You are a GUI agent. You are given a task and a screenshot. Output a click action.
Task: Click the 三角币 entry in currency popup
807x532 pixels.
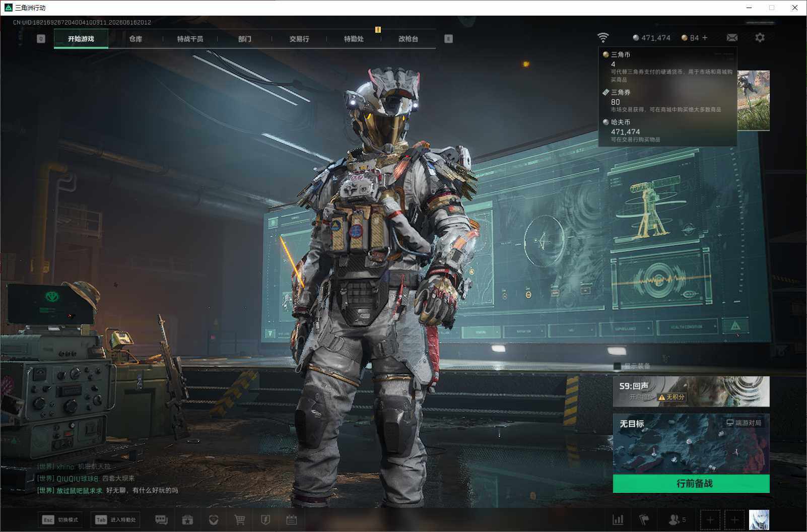click(x=668, y=66)
